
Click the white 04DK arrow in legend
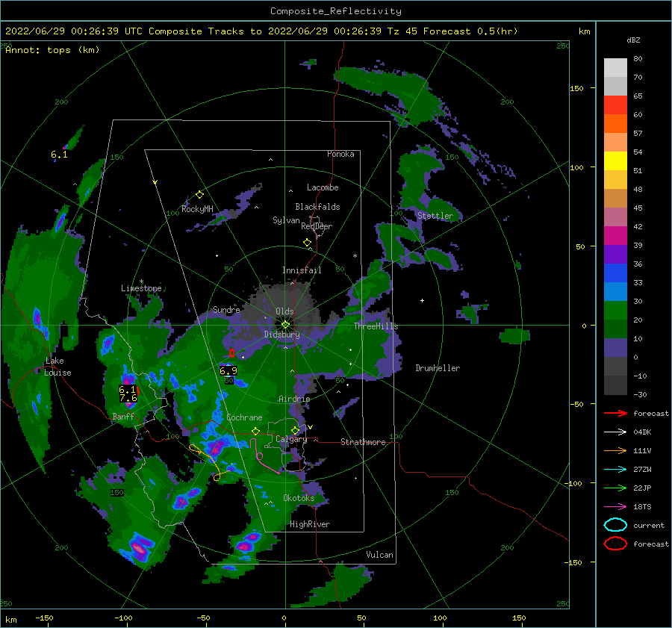coord(615,432)
